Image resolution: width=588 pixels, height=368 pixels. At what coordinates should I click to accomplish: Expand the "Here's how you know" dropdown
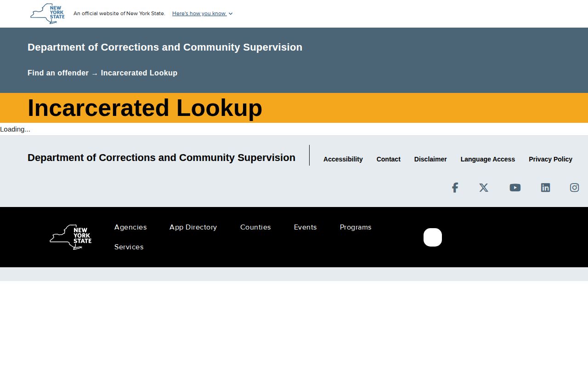tap(203, 13)
